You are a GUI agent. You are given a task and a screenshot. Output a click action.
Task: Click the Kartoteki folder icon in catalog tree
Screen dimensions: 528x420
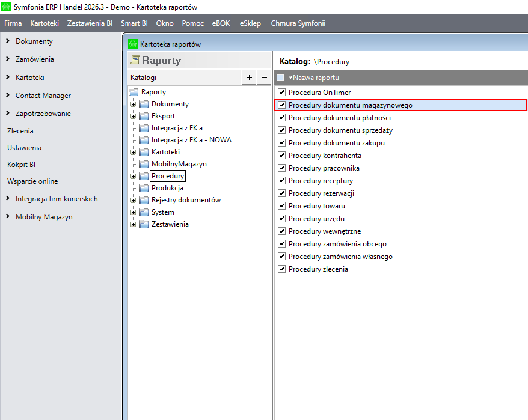(x=144, y=152)
